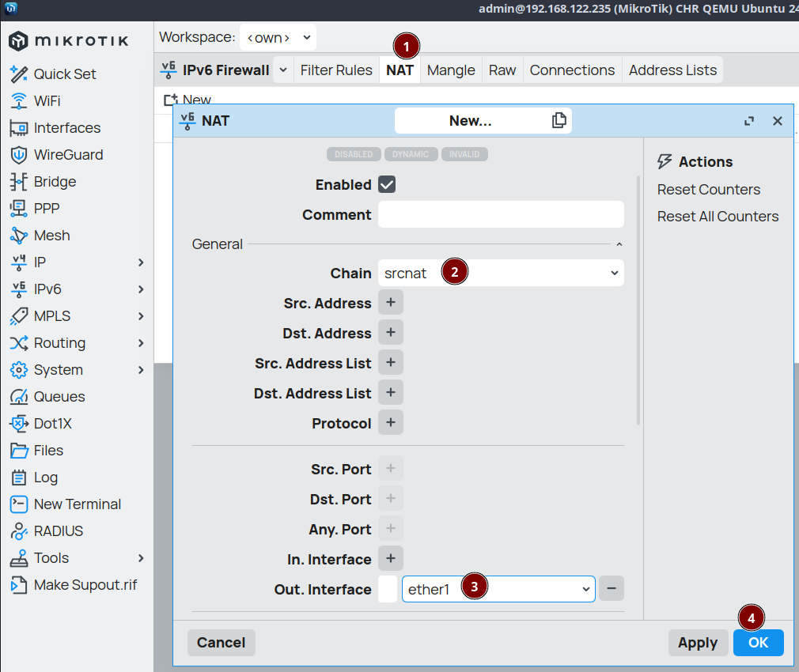This screenshot has height=672, width=799.
Task: Collapse the General section
Action: 619,245
